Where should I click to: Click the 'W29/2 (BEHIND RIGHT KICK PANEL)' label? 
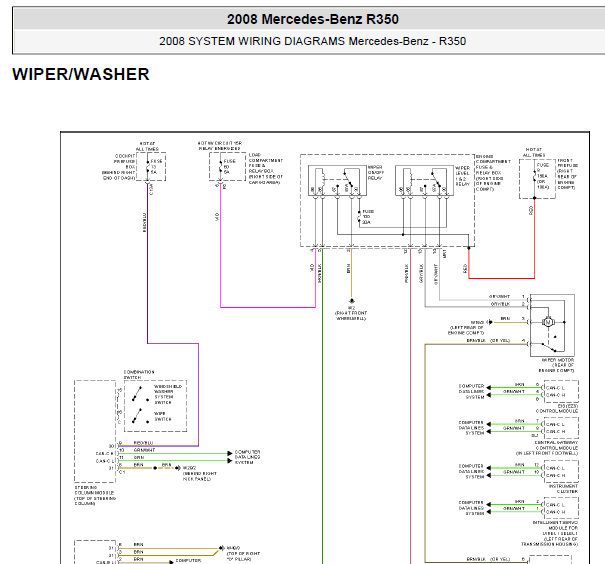pyautogui.click(x=199, y=473)
